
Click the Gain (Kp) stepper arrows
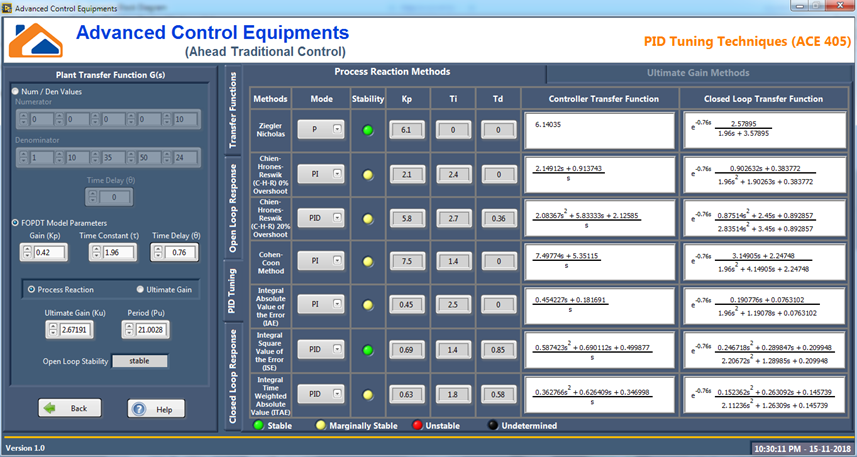pyautogui.click(x=27, y=253)
